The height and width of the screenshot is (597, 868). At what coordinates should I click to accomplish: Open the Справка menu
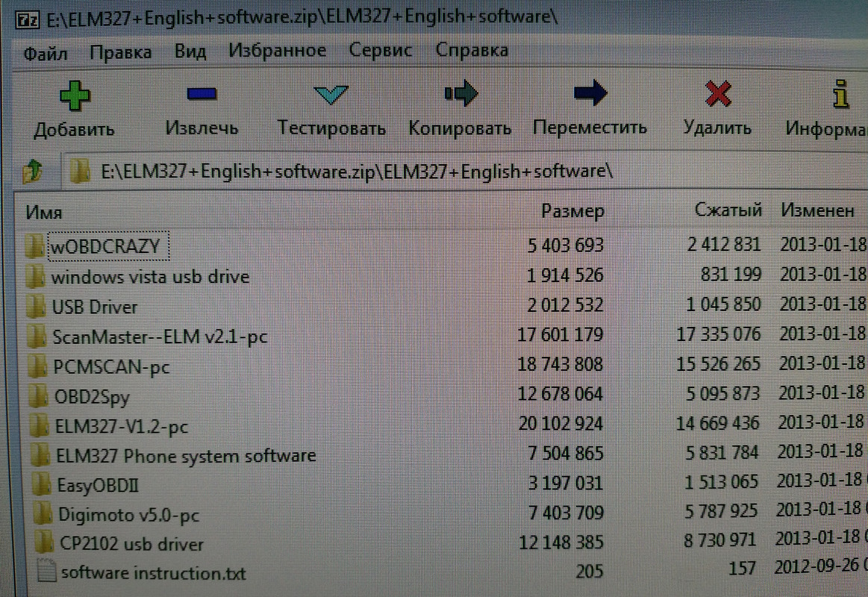[472, 50]
